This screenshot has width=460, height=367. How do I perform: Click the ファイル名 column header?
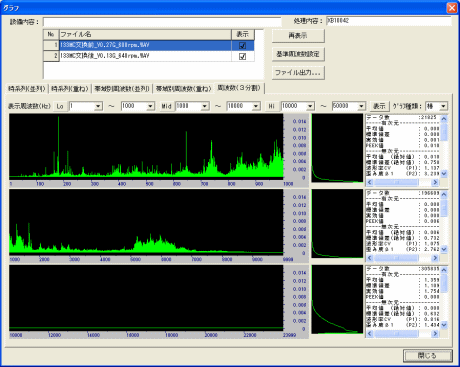[x=145, y=35]
